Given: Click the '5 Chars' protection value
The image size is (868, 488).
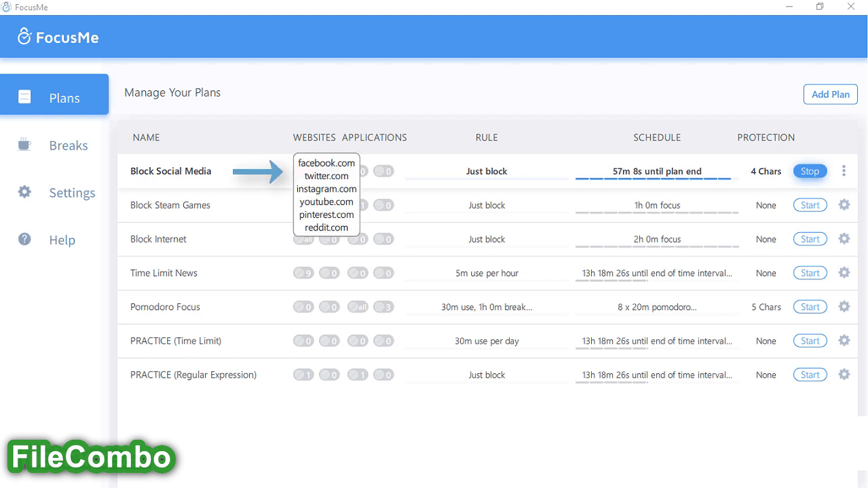Looking at the screenshot, I should coord(766,307).
